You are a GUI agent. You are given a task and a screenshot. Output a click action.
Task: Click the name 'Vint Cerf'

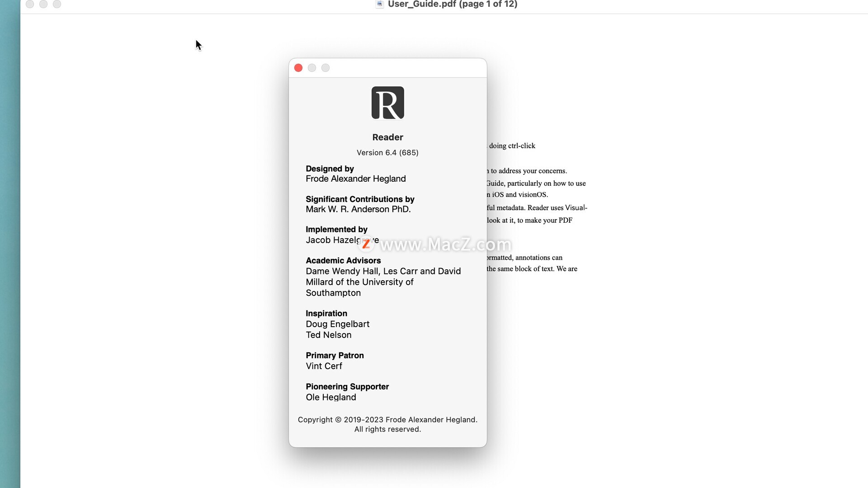tap(324, 366)
